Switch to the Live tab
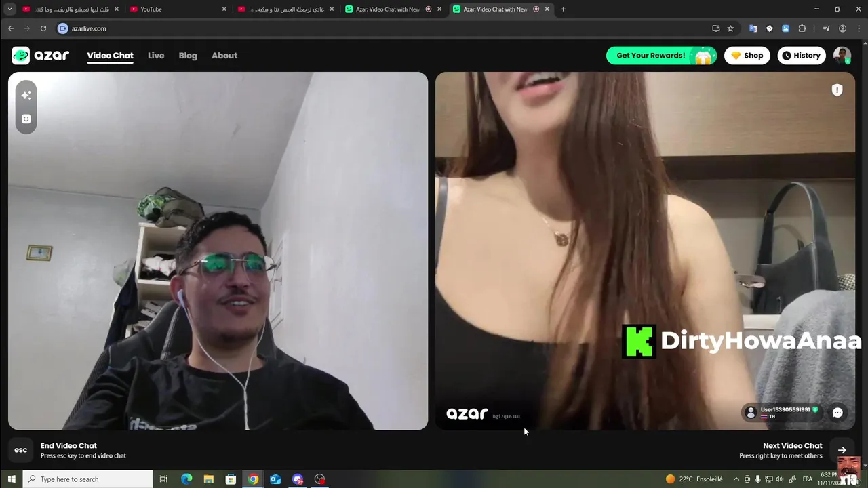 tap(156, 56)
